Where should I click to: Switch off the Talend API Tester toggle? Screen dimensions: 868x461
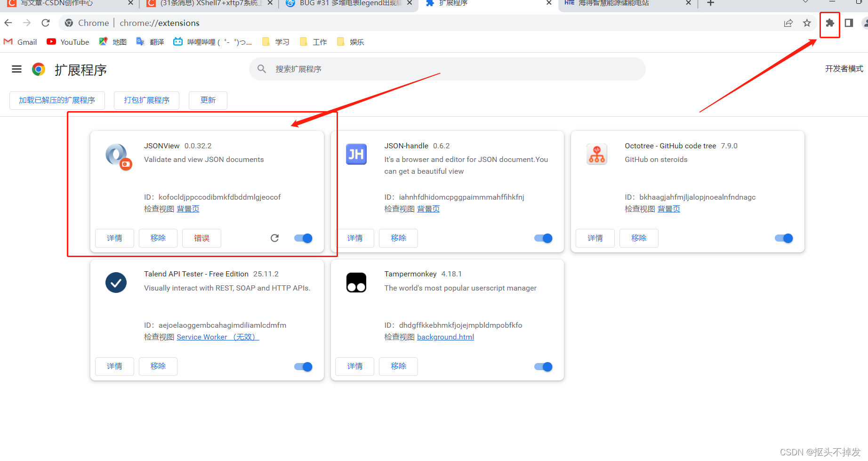303,366
